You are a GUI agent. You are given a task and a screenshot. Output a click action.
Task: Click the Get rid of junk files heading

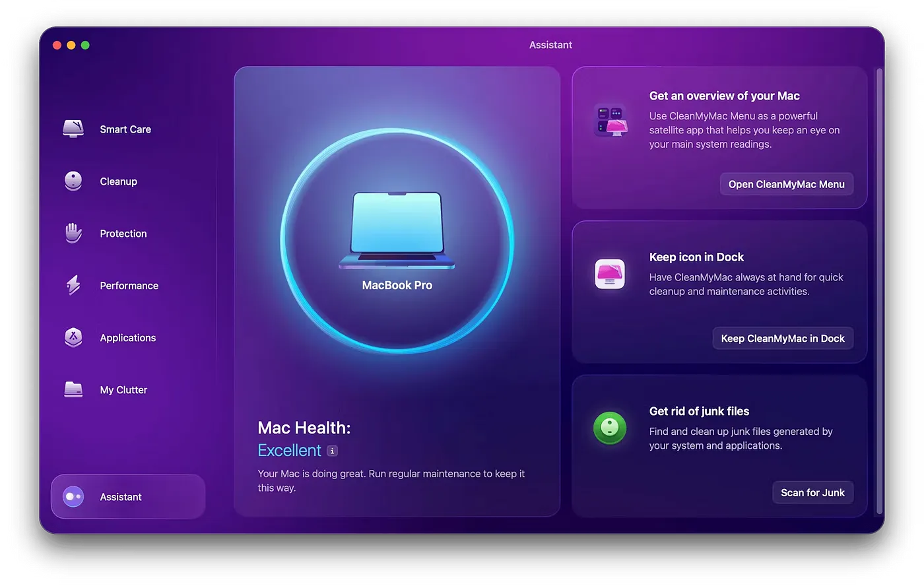click(x=699, y=411)
